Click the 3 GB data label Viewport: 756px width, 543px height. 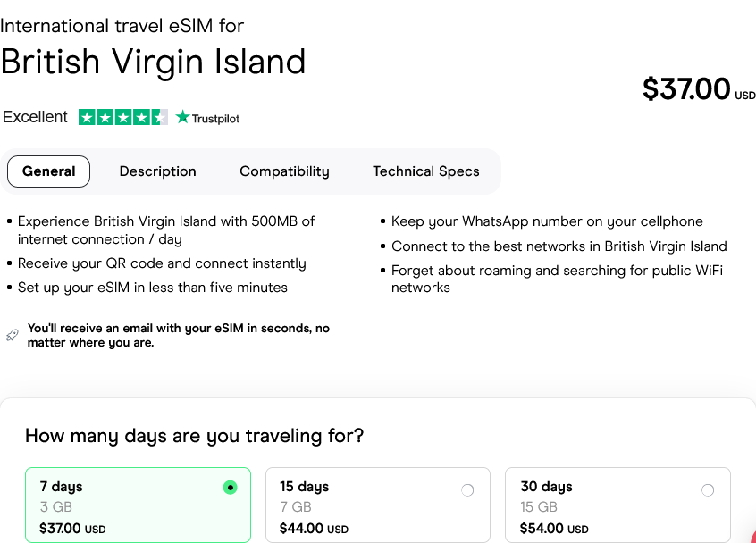(51, 507)
